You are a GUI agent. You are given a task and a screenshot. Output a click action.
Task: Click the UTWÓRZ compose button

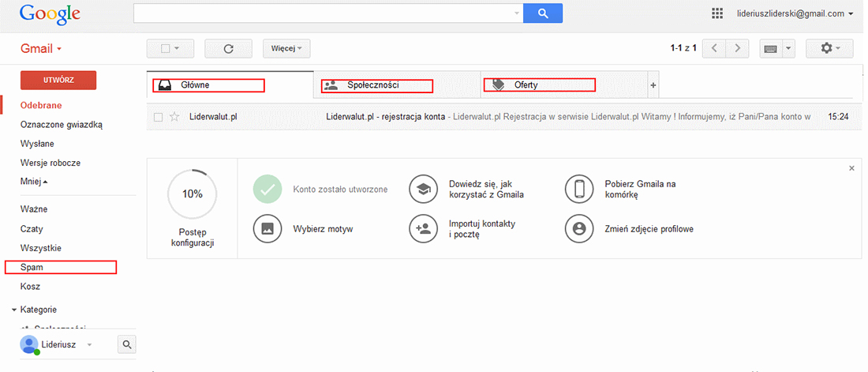point(58,81)
